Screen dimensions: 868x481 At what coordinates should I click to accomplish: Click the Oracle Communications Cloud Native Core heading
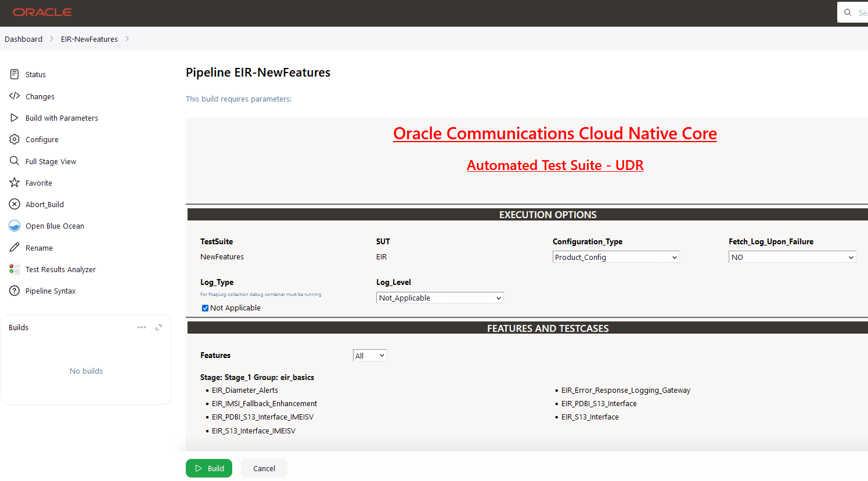point(555,133)
